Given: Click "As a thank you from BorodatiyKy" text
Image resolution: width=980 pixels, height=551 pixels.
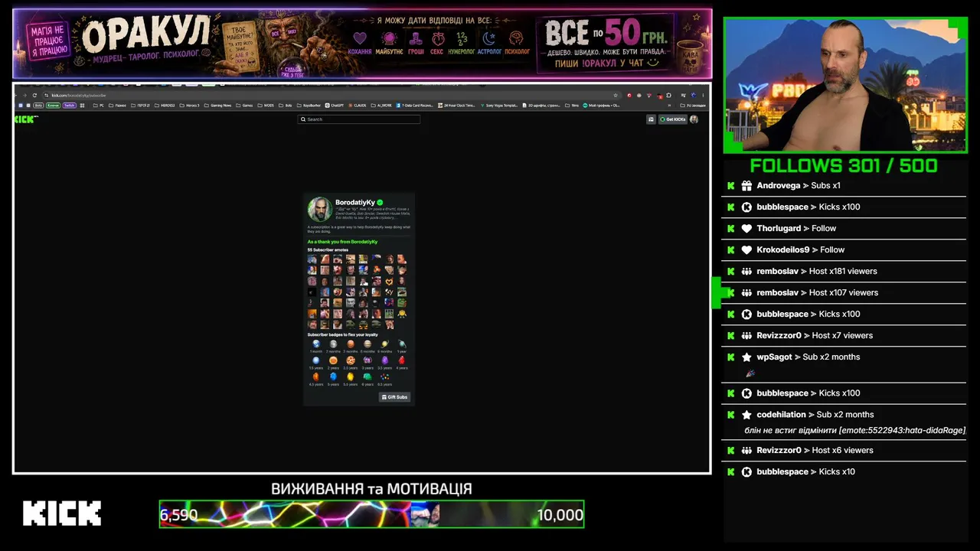Looking at the screenshot, I should [342, 242].
